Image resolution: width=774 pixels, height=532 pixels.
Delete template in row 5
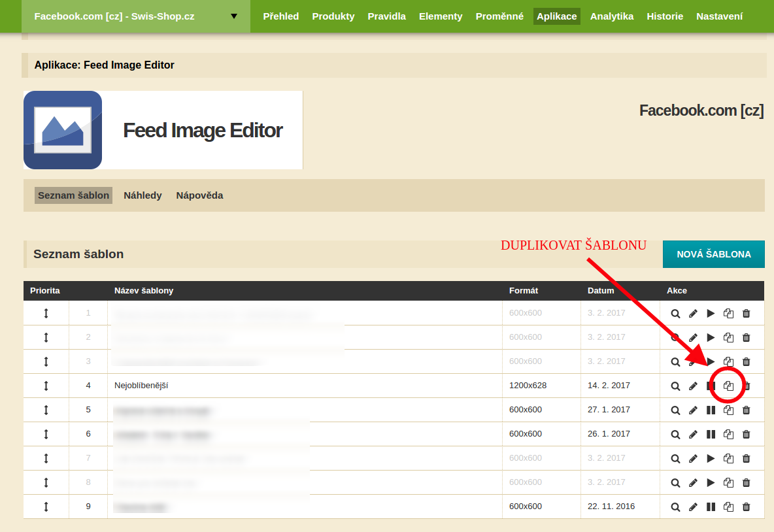pos(747,410)
